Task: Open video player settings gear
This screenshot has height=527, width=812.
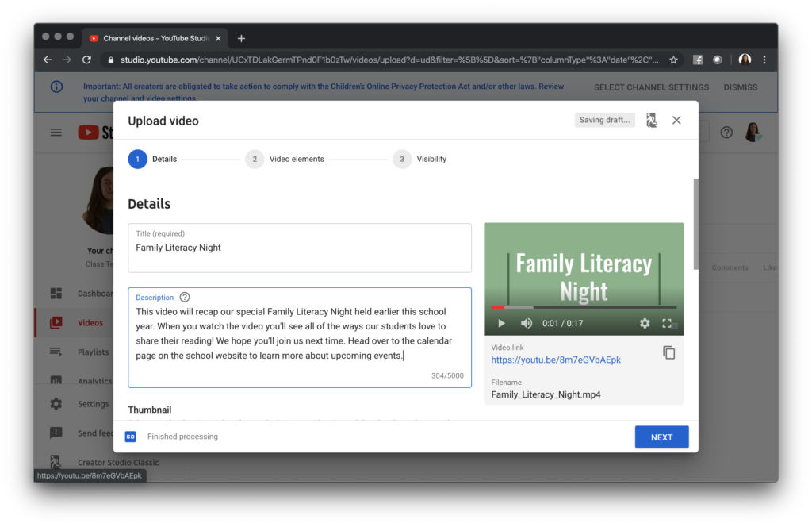Action: coord(645,323)
